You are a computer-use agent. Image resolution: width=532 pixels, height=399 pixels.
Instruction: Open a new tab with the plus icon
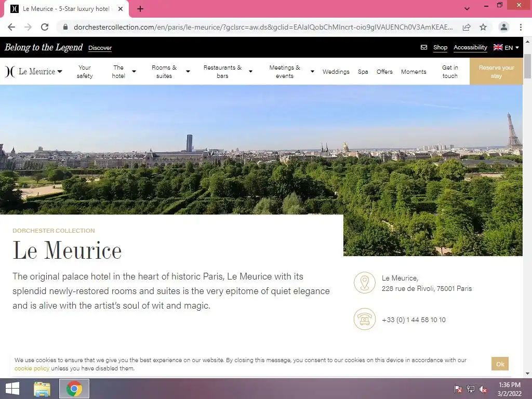(x=140, y=9)
